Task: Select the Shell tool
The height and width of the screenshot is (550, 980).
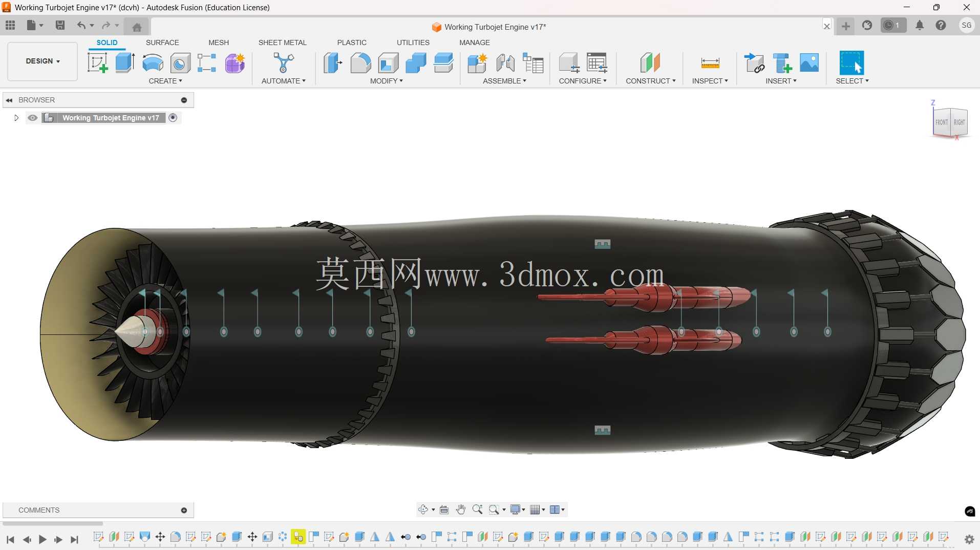Action: click(388, 63)
